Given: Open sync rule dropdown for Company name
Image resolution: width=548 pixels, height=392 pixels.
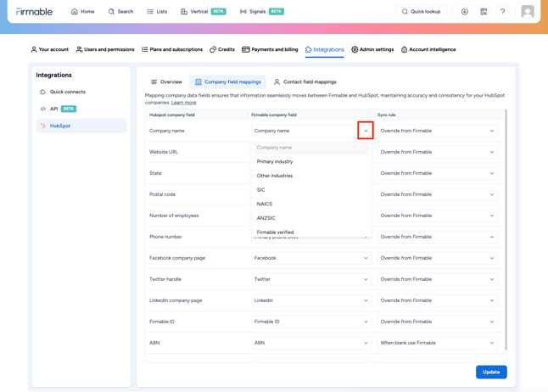Looking at the screenshot, I should (x=438, y=131).
